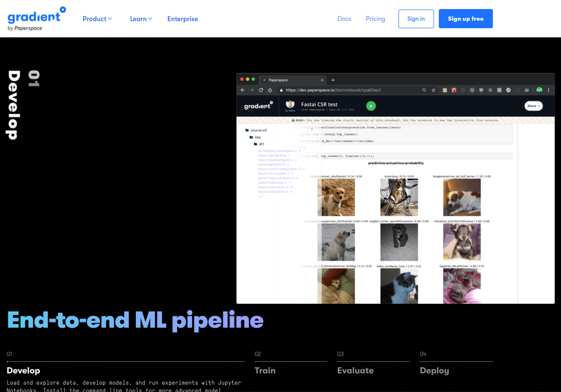The height and width of the screenshot is (392, 561).
Task: Expand the Learn dropdown
Action: pyautogui.click(x=140, y=19)
